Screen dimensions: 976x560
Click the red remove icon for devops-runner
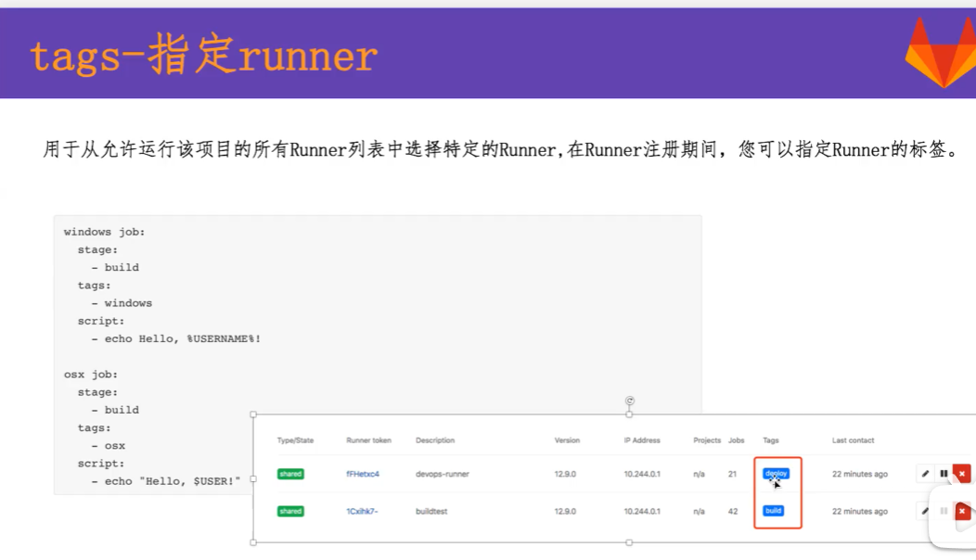(962, 473)
